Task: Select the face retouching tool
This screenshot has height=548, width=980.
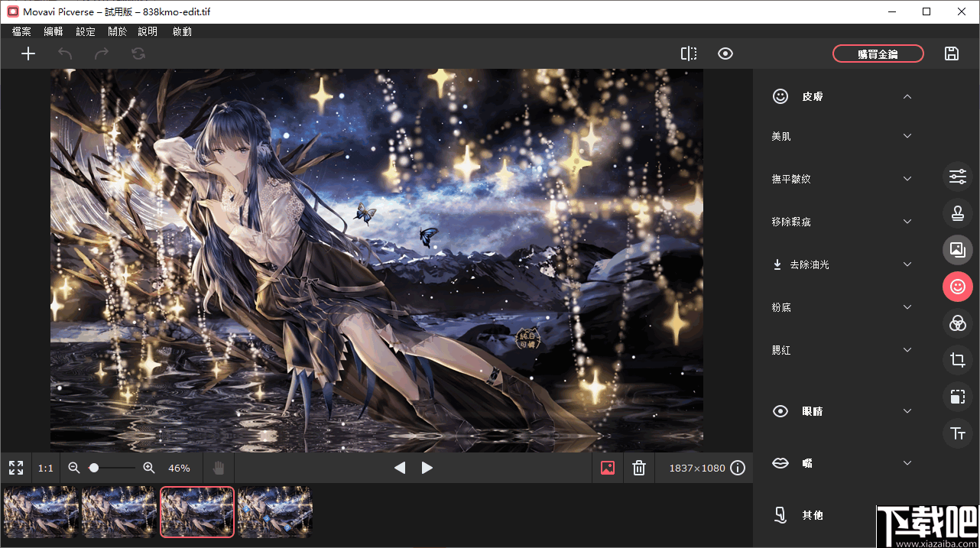Action: coord(958,287)
